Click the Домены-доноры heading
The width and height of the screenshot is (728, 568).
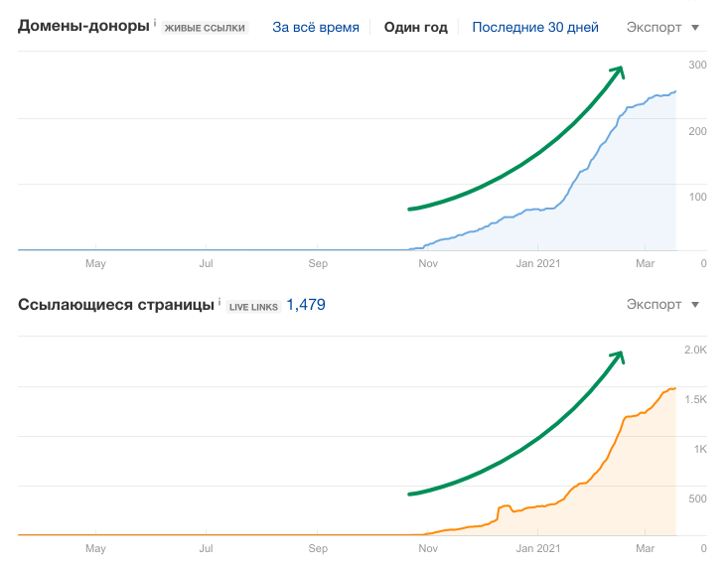tap(84, 27)
